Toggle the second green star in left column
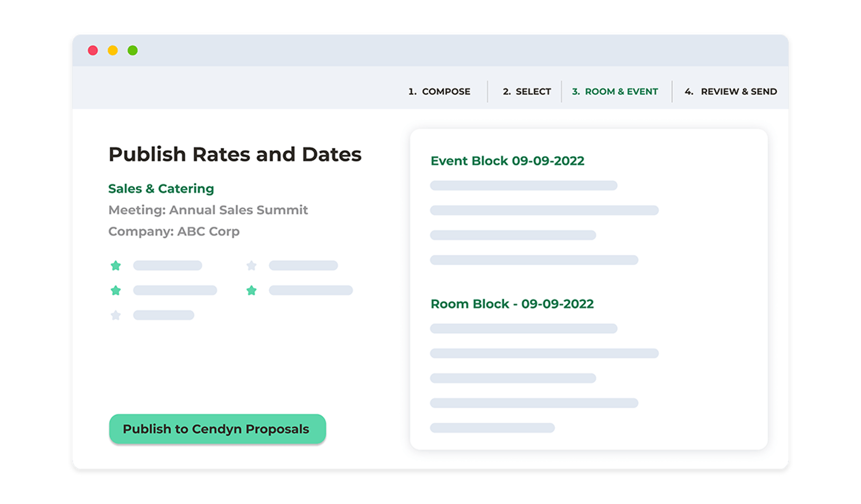 [116, 290]
